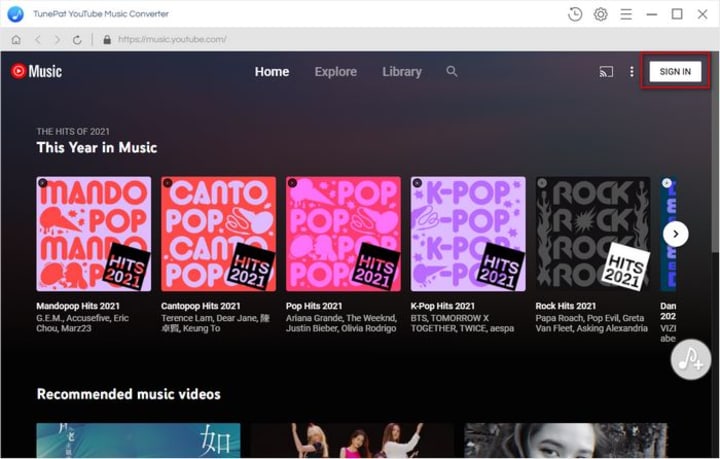Click the Pop Hits 2021 title link

tap(314, 306)
